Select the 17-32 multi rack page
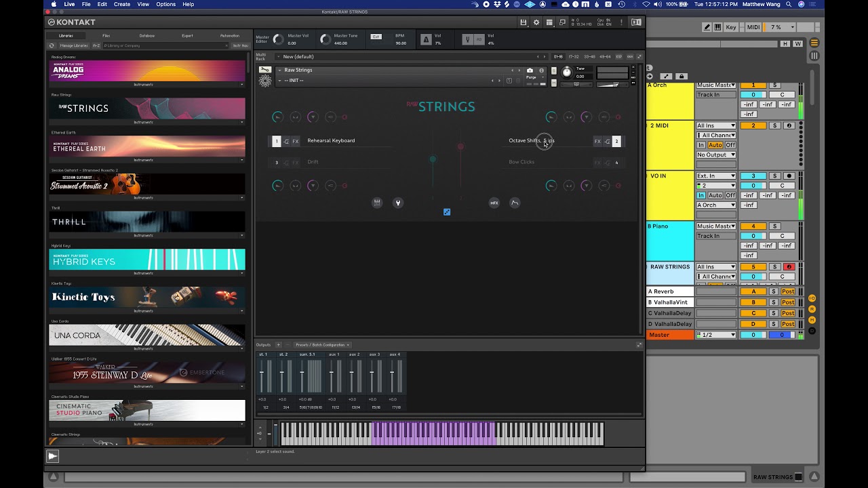Viewport: 868px width, 488px height. tap(574, 56)
